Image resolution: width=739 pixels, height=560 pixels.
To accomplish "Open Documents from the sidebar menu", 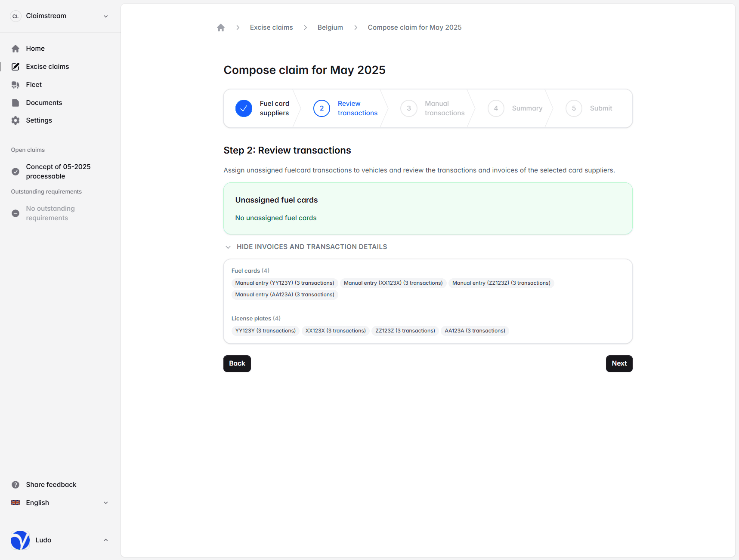I will pos(44,103).
